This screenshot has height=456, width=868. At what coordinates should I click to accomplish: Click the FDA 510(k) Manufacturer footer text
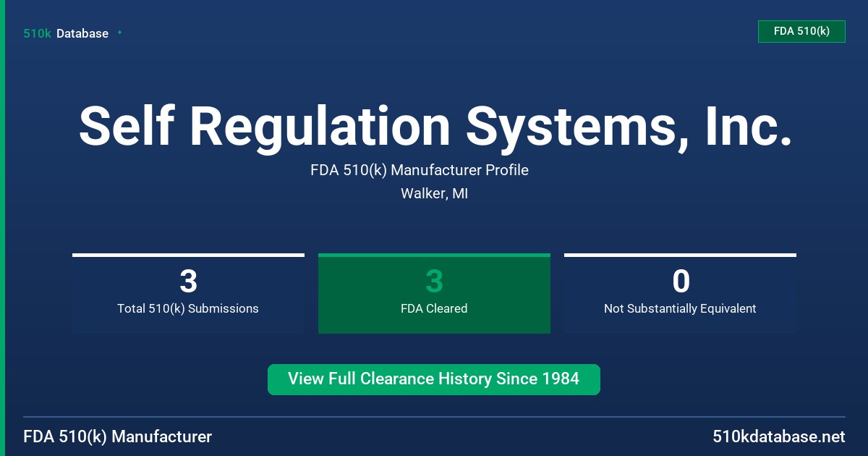118,437
